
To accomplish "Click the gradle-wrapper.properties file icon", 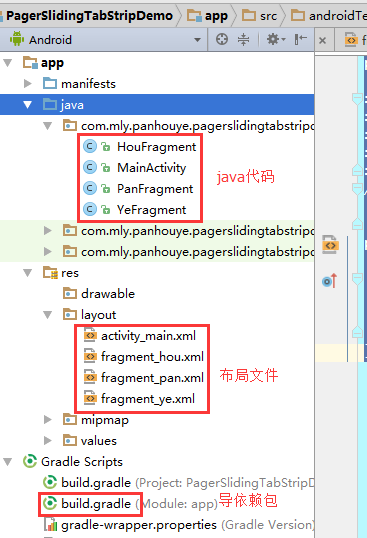I will coord(50,524).
